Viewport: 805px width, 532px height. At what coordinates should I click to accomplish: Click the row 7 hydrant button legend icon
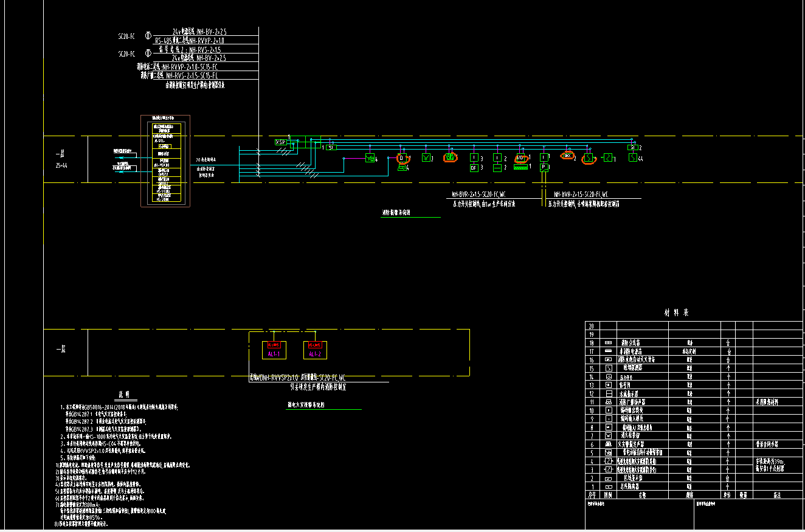pos(609,435)
